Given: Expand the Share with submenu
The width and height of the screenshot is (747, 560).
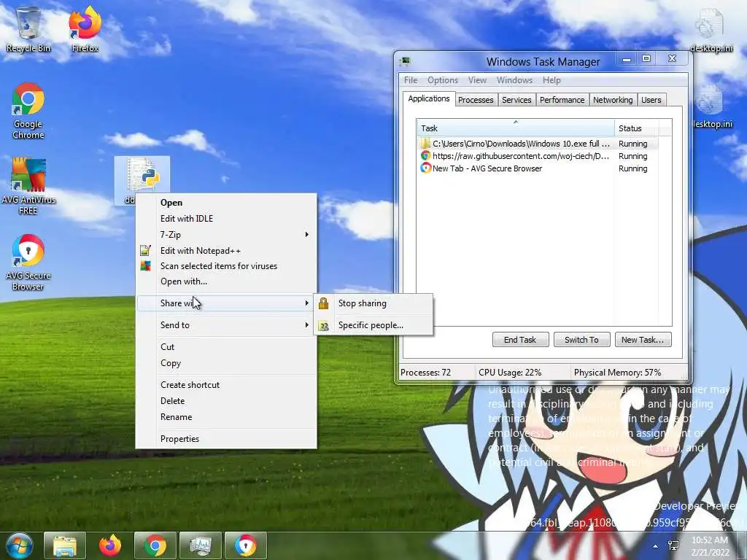Looking at the screenshot, I should (226, 303).
